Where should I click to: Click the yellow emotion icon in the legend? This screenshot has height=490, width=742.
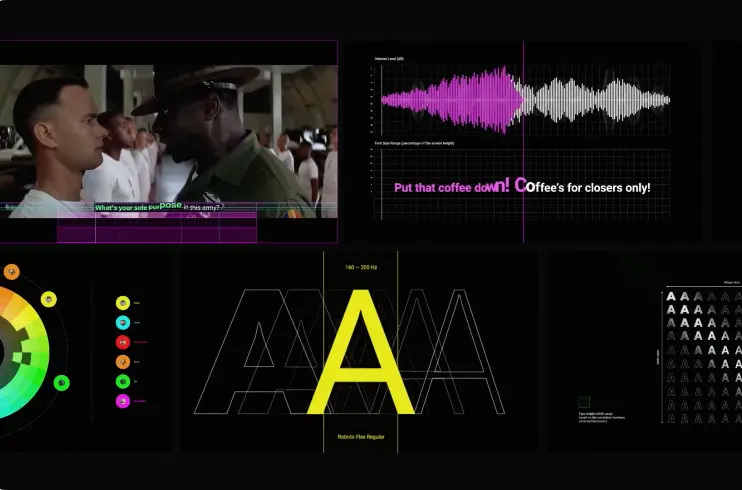click(x=122, y=302)
